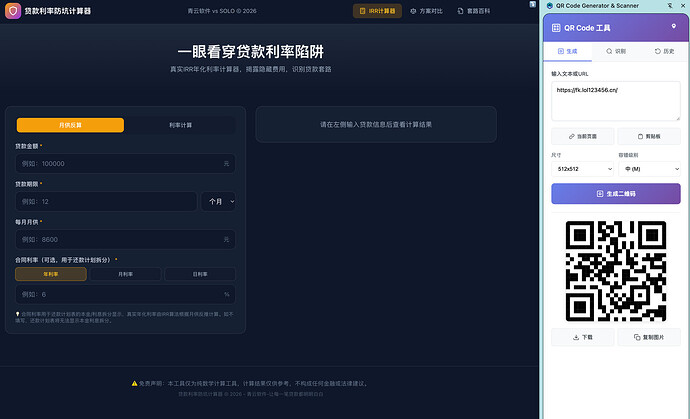Click the 剪贴板 button
Viewport: 690px width, 419px height.
click(x=649, y=136)
